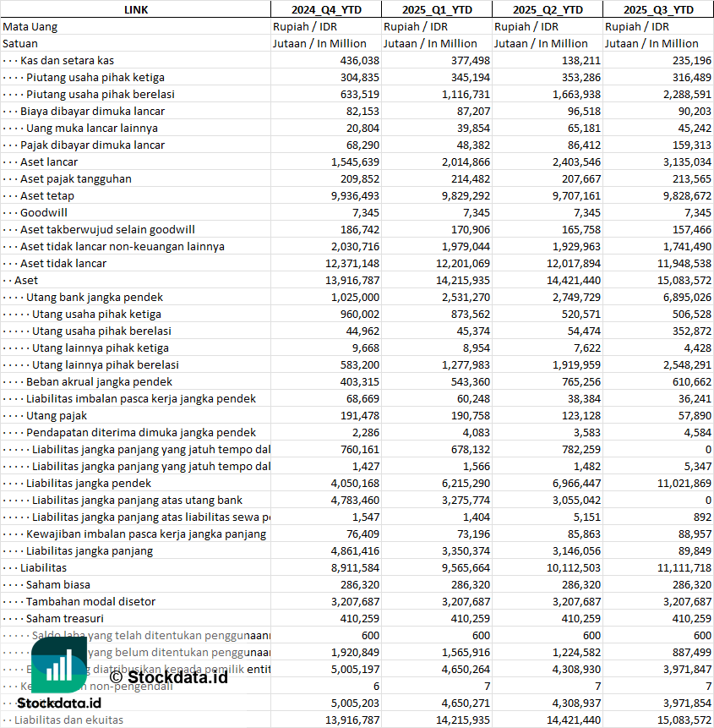Viewport: 714px width, 728px height.
Task: Click the Satuan row label
Action: click(20, 44)
